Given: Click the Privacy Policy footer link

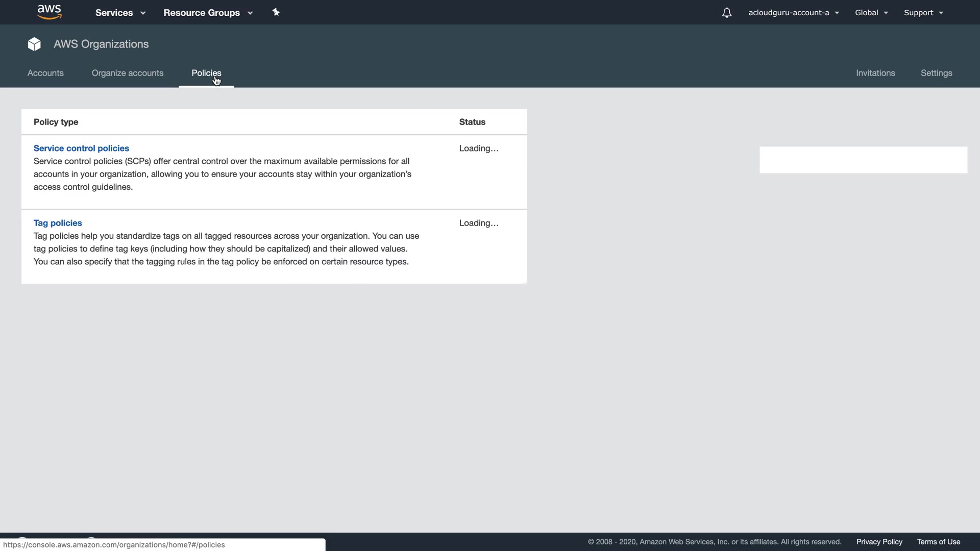Looking at the screenshot, I should 879,542.
